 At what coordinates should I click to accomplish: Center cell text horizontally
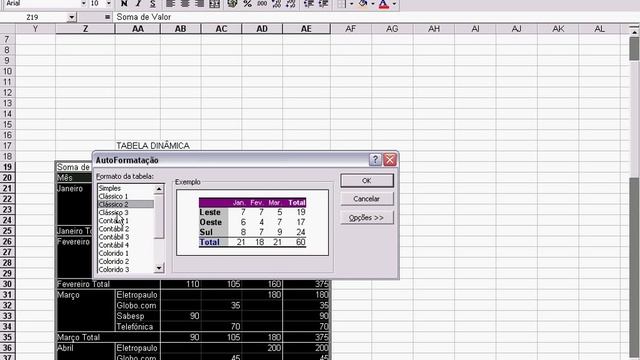coord(185,4)
